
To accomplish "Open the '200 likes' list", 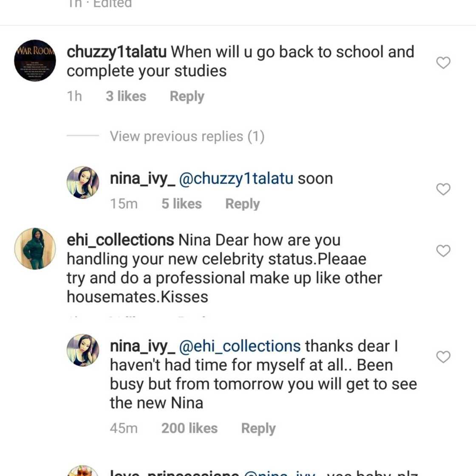I will (x=189, y=428).
